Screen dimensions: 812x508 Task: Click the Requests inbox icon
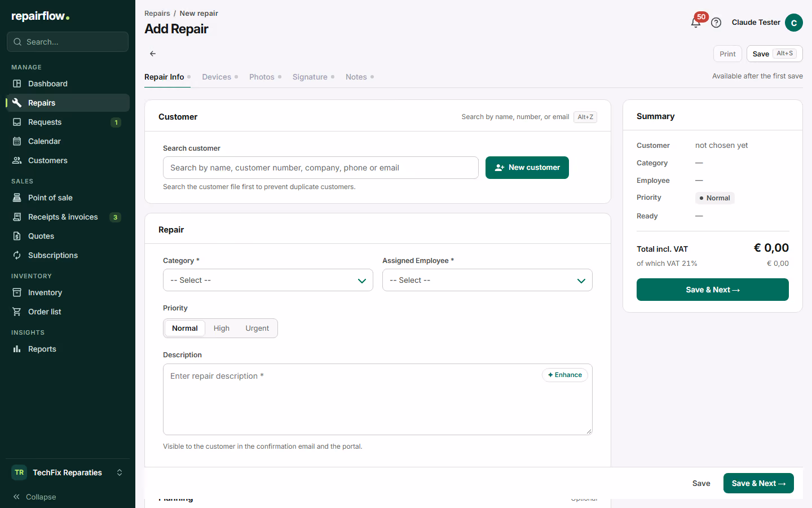point(17,122)
